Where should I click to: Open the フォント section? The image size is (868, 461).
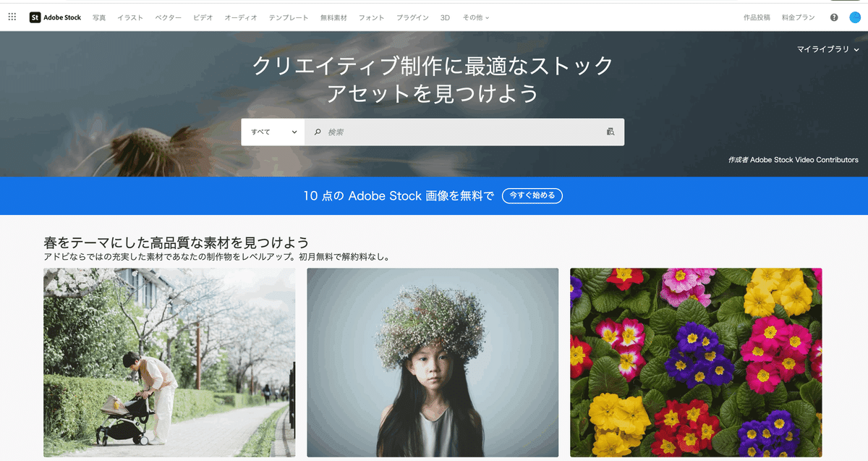[370, 17]
